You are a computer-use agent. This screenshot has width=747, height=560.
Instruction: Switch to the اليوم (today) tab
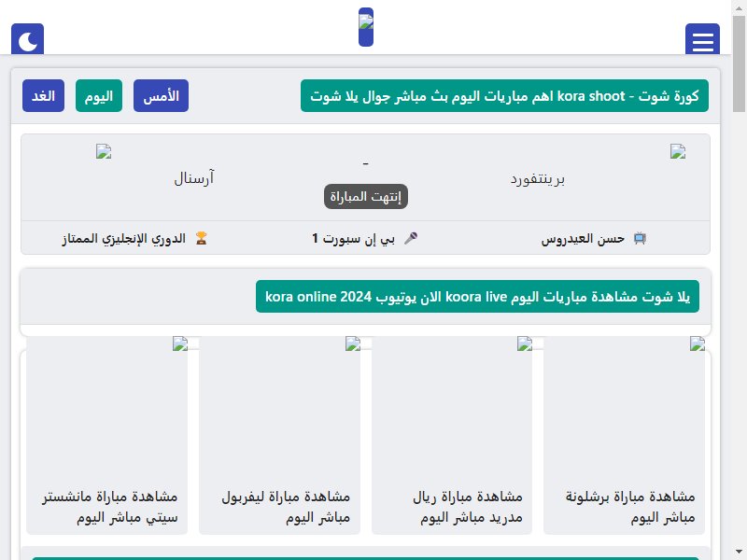click(x=99, y=96)
